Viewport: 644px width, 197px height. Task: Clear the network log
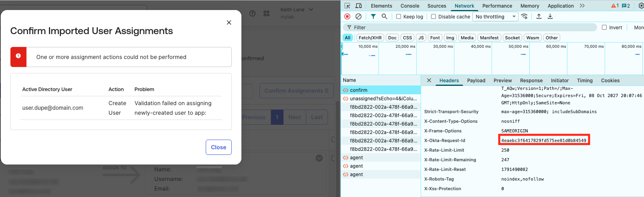[x=358, y=16]
